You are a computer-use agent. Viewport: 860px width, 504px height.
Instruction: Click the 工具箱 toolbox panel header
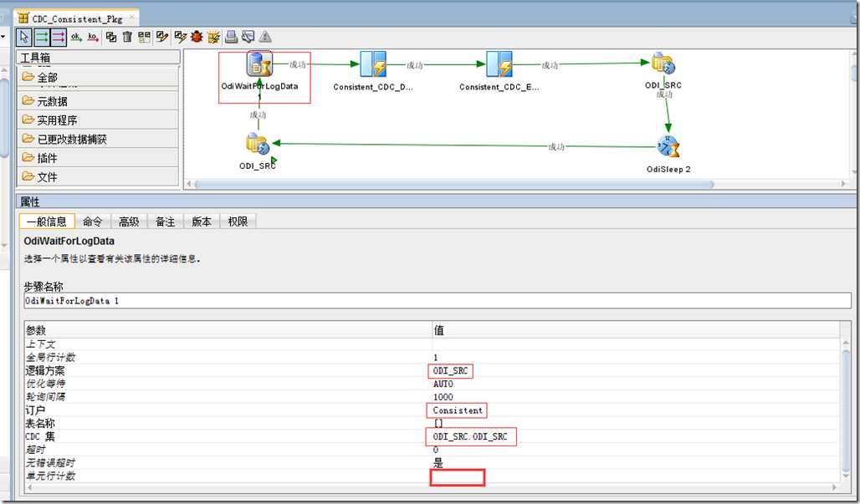pos(98,58)
